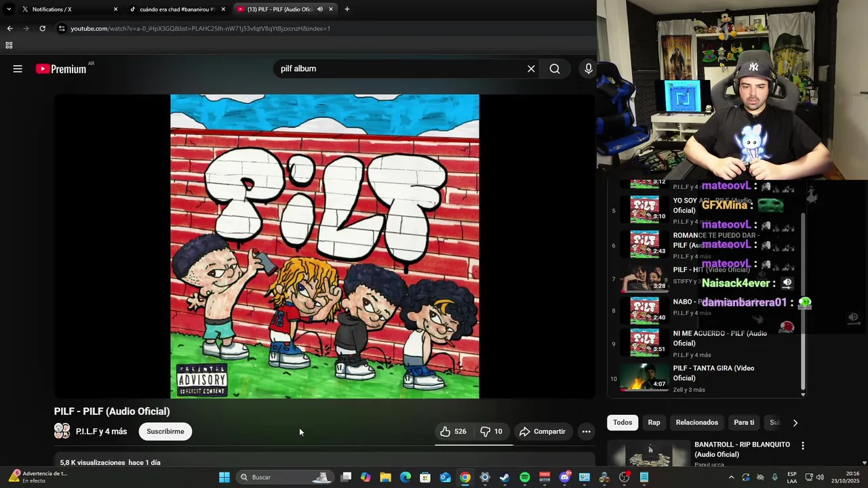This screenshot has height=488, width=868.
Task: Reload the page with the refresh icon
Action: [x=42, y=28]
